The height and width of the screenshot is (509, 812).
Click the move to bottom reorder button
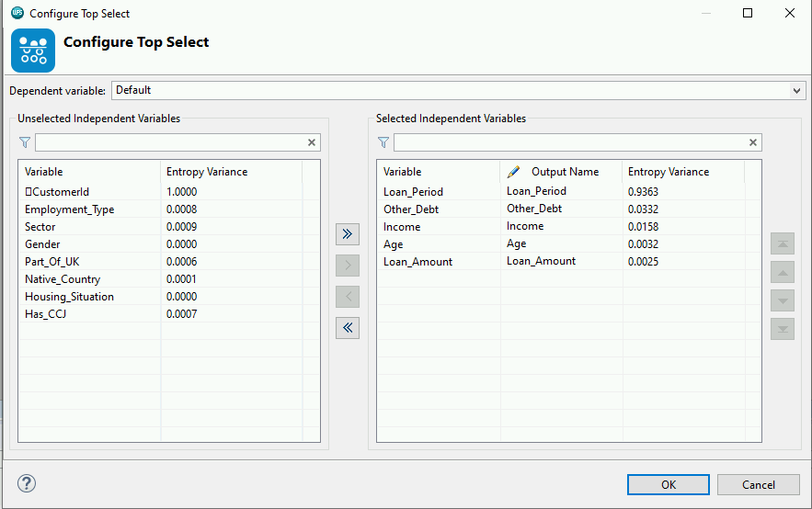783,329
